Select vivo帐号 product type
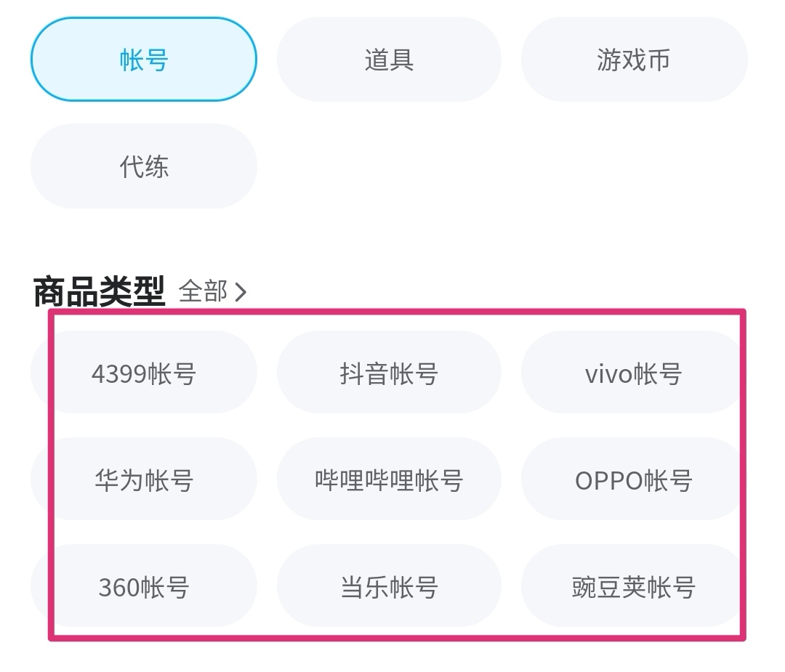 coord(633,373)
